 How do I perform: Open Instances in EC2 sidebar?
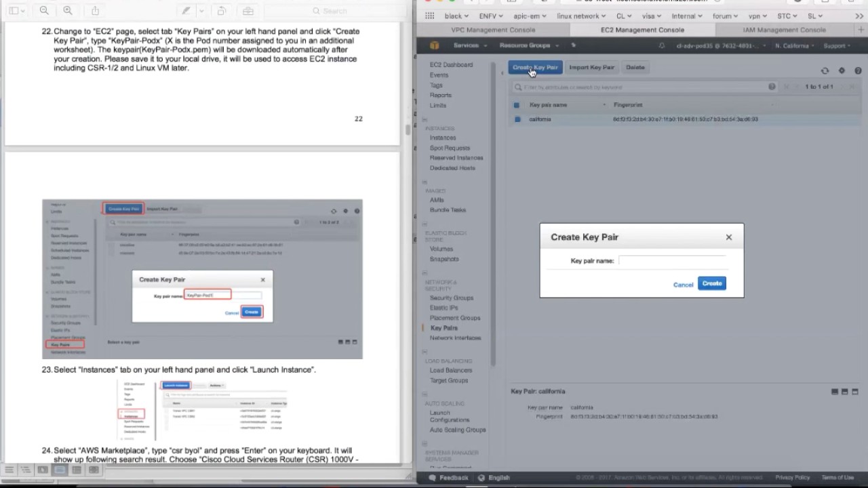click(443, 138)
